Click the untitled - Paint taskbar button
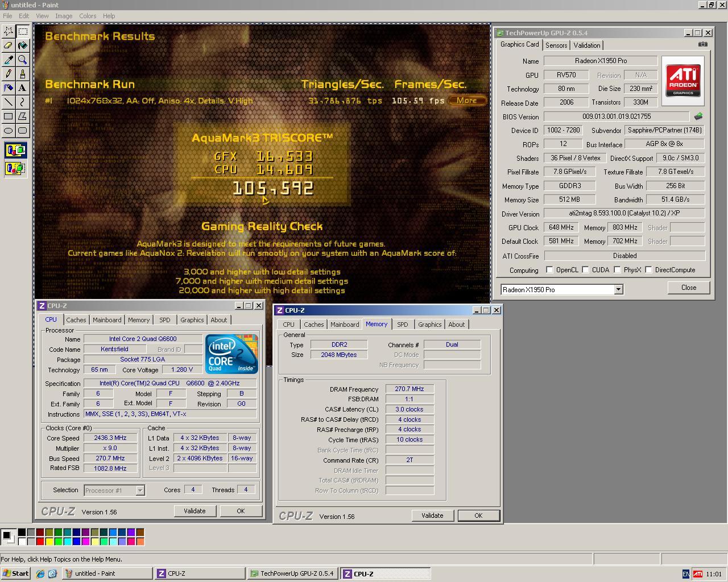Viewport: 728px width, 582px height. (107, 573)
